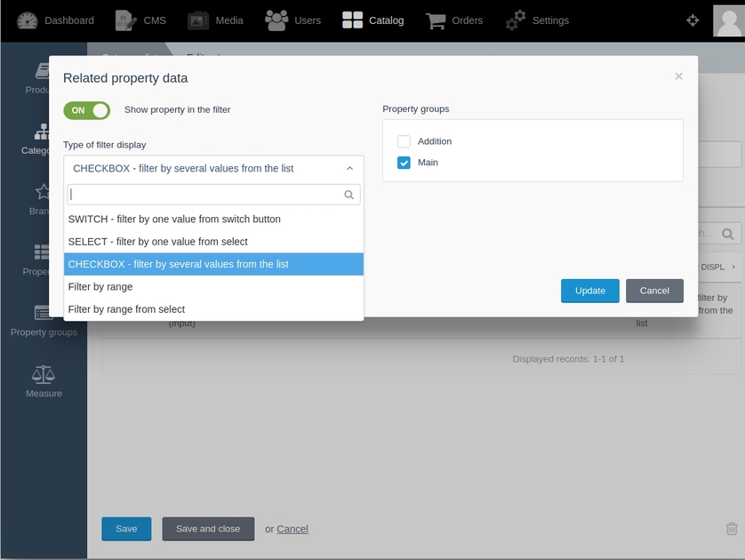745x560 pixels.
Task: Click the dropdown search input field
Action: click(x=213, y=195)
